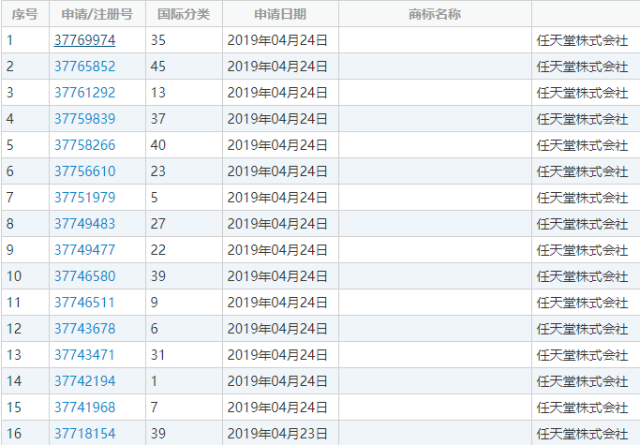Select class 40 cell in row 5
Screen dimensions: 640x445
pyautogui.click(x=184, y=145)
